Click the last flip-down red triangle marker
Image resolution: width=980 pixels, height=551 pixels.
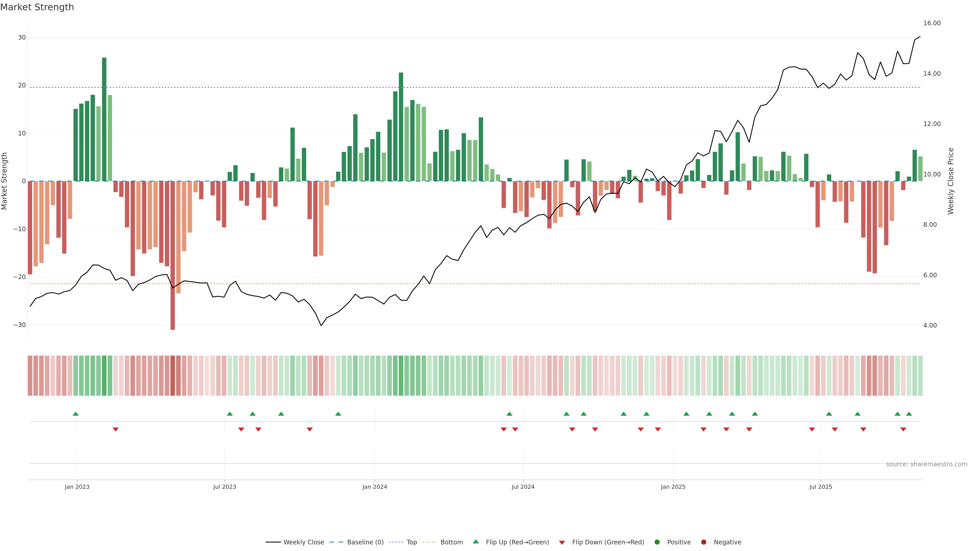point(903,429)
